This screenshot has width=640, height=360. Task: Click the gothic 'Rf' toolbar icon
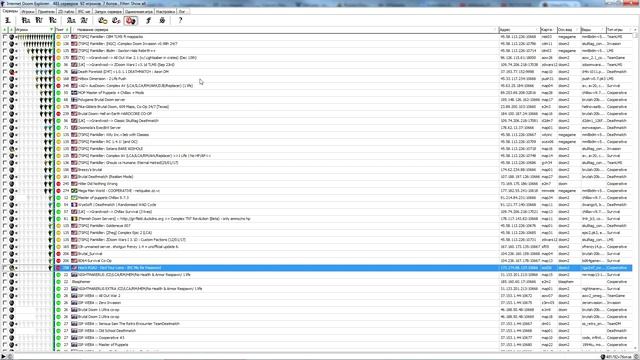point(39,20)
